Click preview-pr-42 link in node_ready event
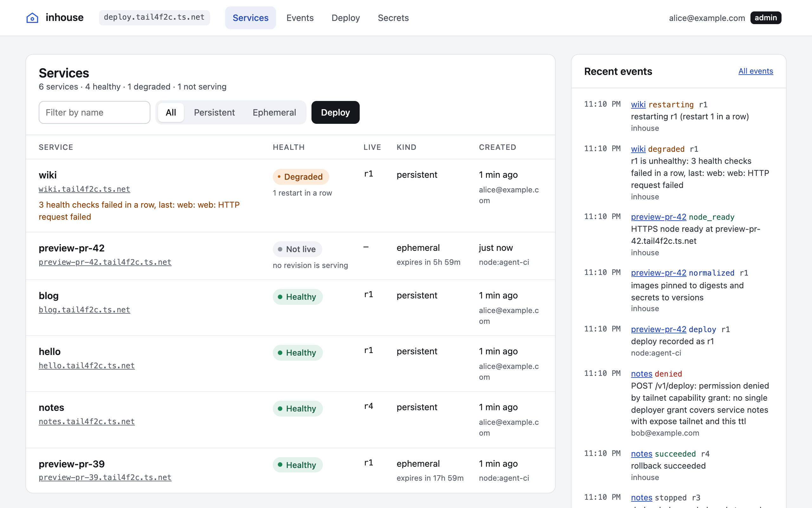812x508 pixels. pyautogui.click(x=658, y=217)
